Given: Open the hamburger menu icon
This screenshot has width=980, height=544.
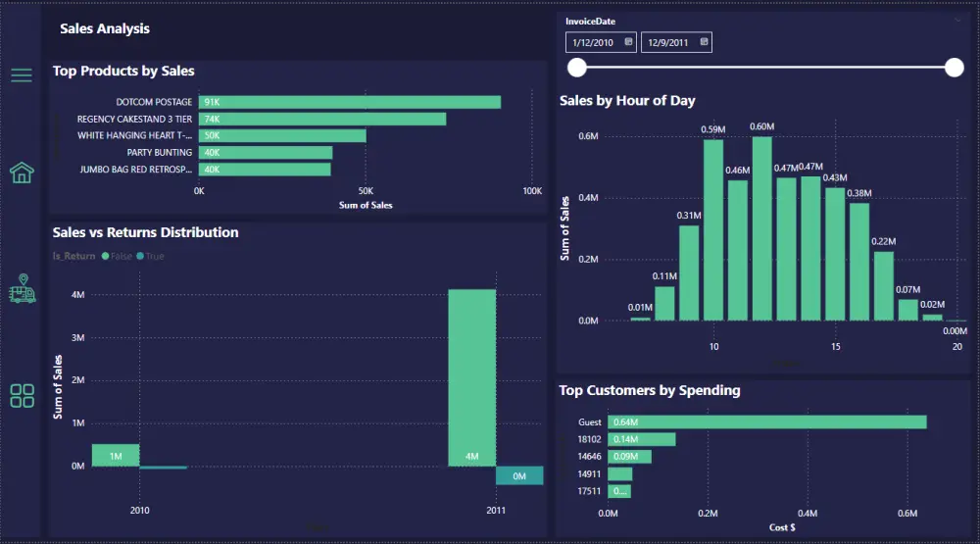Looking at the screenshot, I should click(22, 75).
